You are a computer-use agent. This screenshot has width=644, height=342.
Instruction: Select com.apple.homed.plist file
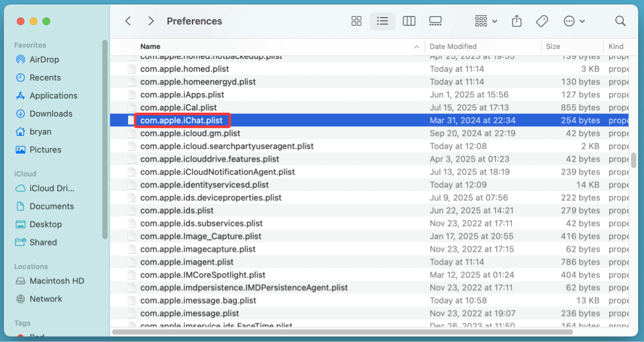[x=184, y=69]
